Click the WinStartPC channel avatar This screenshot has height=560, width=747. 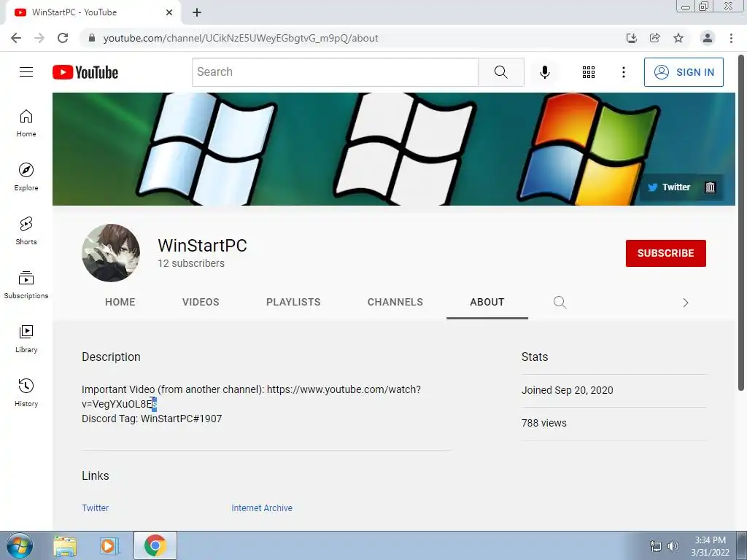(x=111, y=253)
